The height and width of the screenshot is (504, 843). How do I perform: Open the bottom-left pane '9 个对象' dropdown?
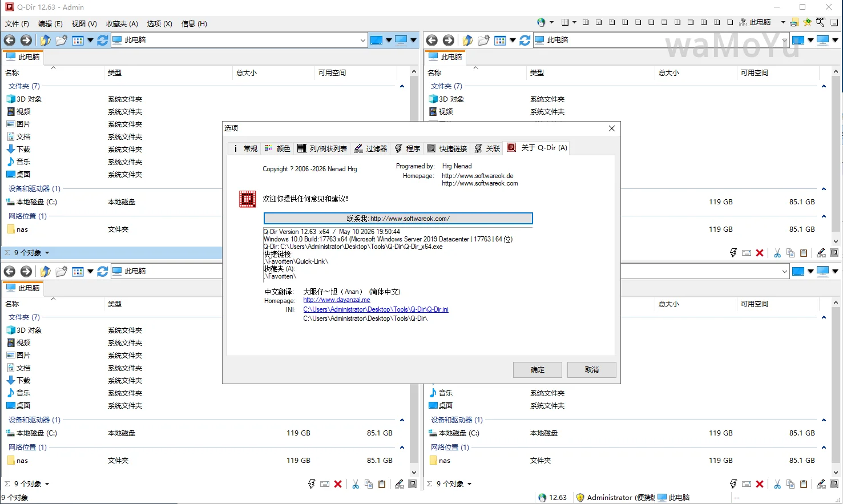47,484
